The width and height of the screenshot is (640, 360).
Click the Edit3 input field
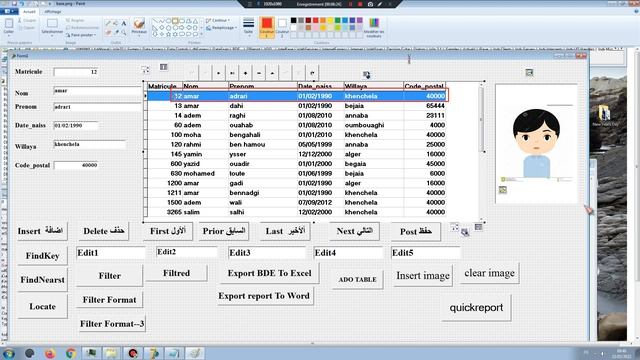pyautogui.click(x=267, y=253)
